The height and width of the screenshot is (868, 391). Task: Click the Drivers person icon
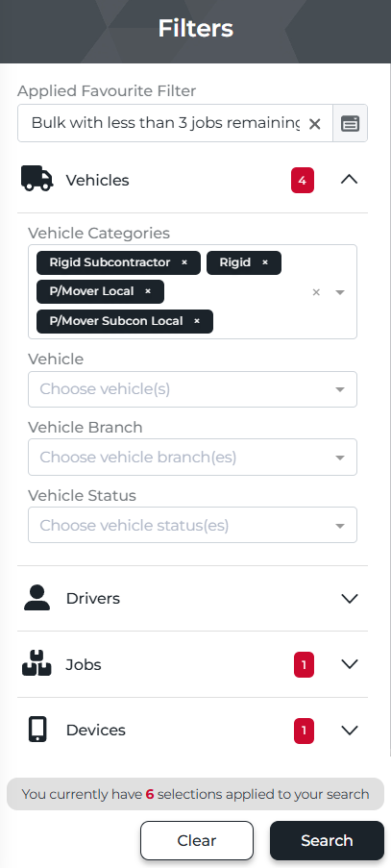coord(37,598)
